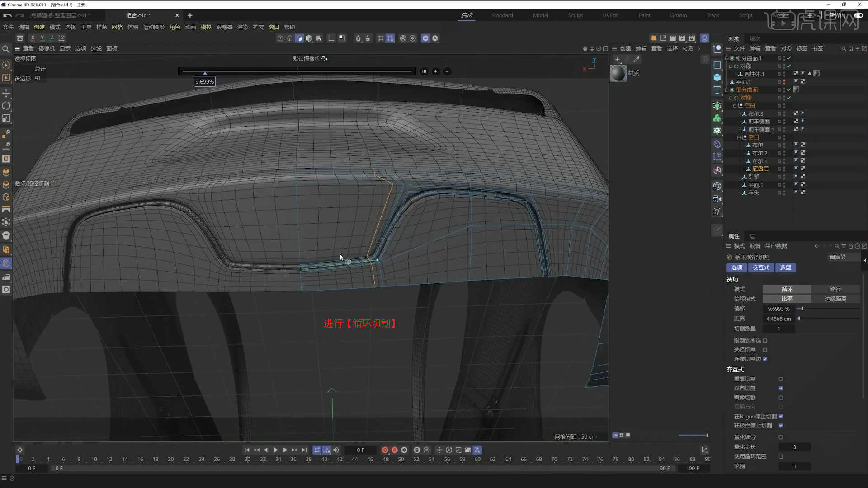Open 网格 menu in menu bar
Screen dimensions: 868x488
(117, 27)
